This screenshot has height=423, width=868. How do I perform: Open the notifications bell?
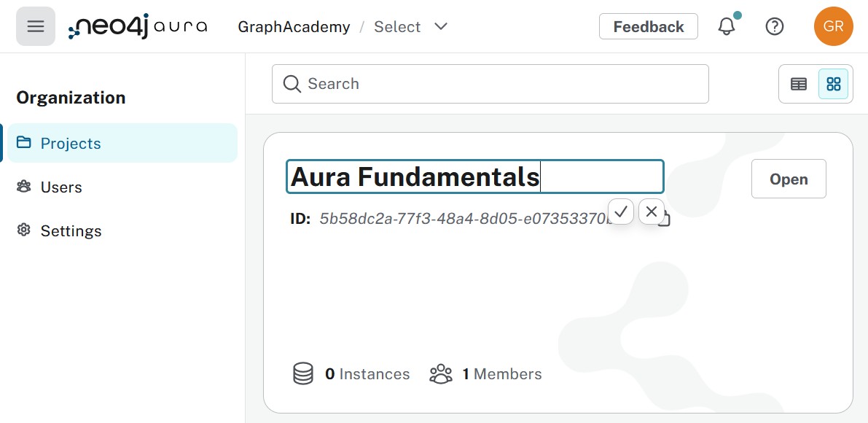click(727, 26)
